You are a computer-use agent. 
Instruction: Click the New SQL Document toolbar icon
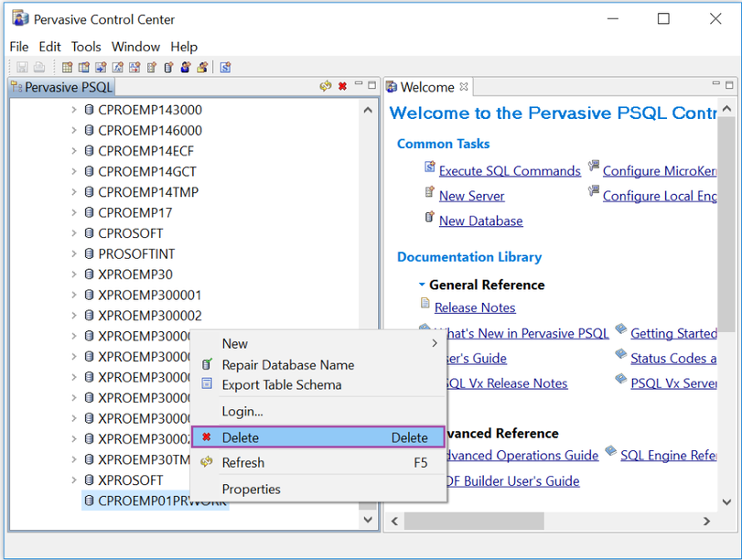tap(225, 67)
